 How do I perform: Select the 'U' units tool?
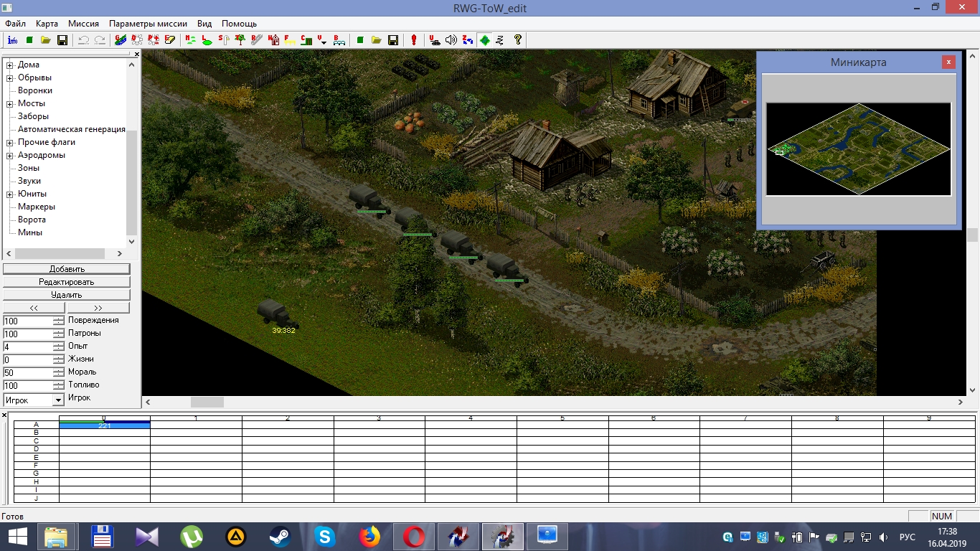point(435,40)
